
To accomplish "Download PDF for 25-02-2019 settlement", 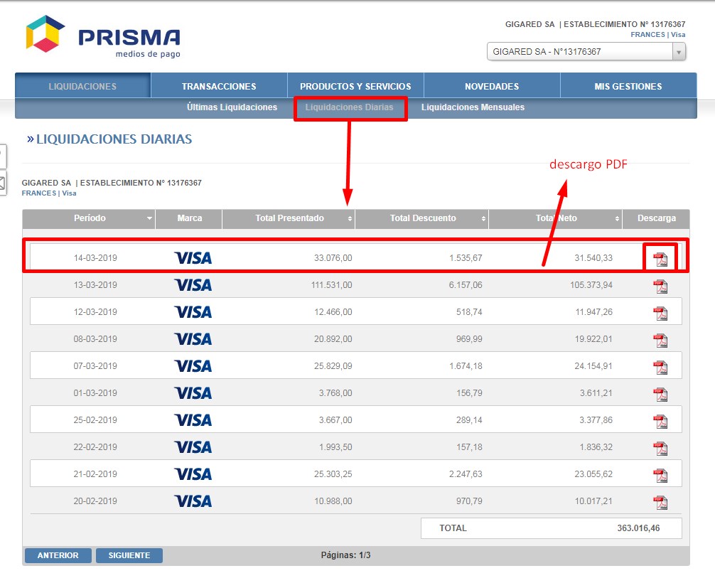I will click(x=660, y=421).
